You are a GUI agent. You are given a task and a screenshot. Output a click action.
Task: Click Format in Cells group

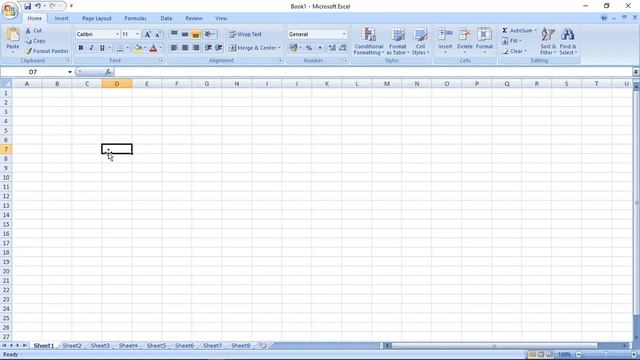pos(484,41)
